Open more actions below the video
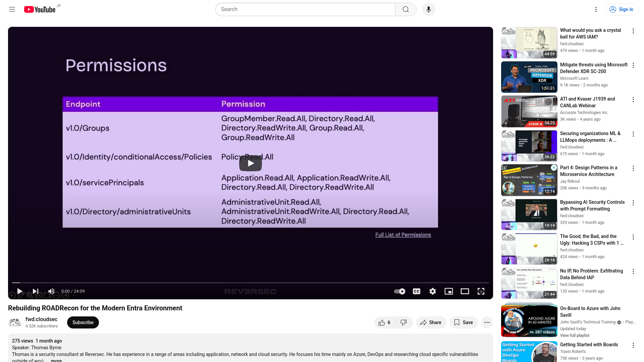This screenshot has height=362, width=644. tap(487, 322)
